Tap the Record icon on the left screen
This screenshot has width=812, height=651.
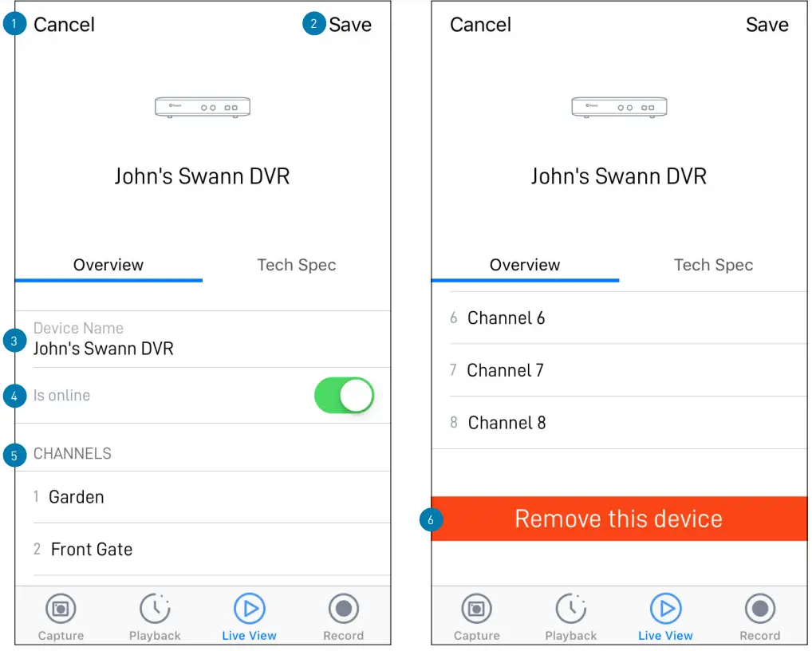tap(343, 614)
